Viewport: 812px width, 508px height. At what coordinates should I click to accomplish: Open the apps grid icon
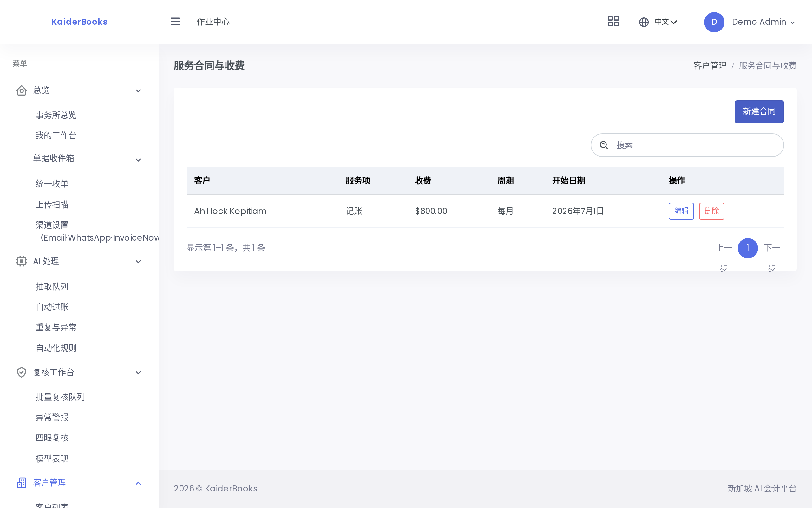[613, 22]
